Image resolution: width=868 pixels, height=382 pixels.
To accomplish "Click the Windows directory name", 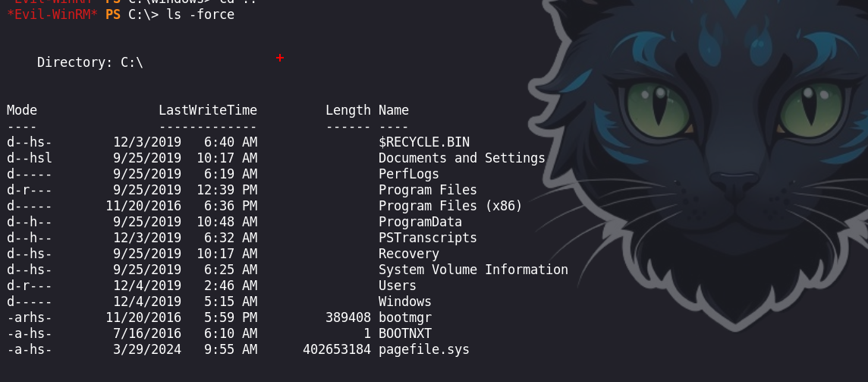I will click(x=405, y=301).
